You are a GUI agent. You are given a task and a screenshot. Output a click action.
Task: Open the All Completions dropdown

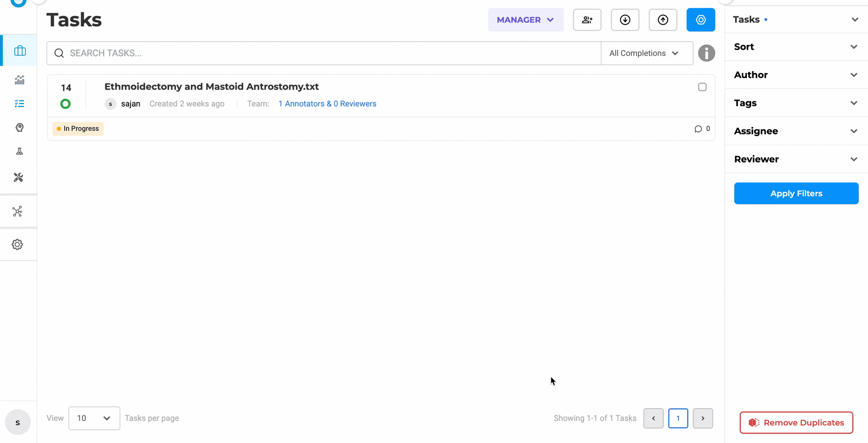point(646,53)
